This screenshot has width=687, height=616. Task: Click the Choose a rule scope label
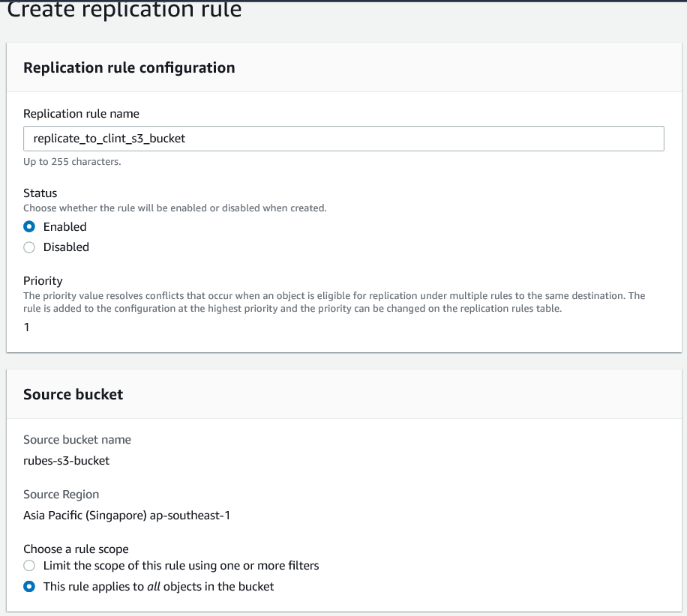[76, 549]
